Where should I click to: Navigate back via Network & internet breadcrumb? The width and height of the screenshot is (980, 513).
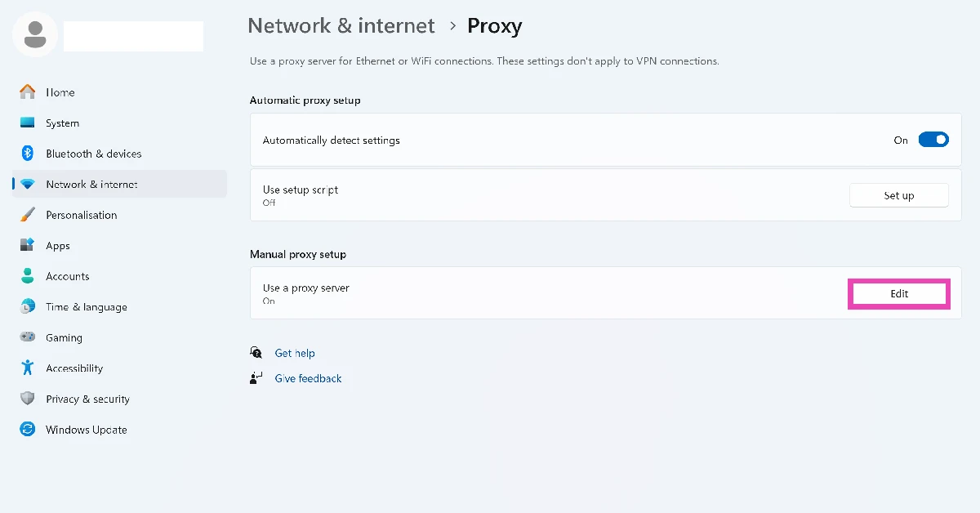point(341,25)
